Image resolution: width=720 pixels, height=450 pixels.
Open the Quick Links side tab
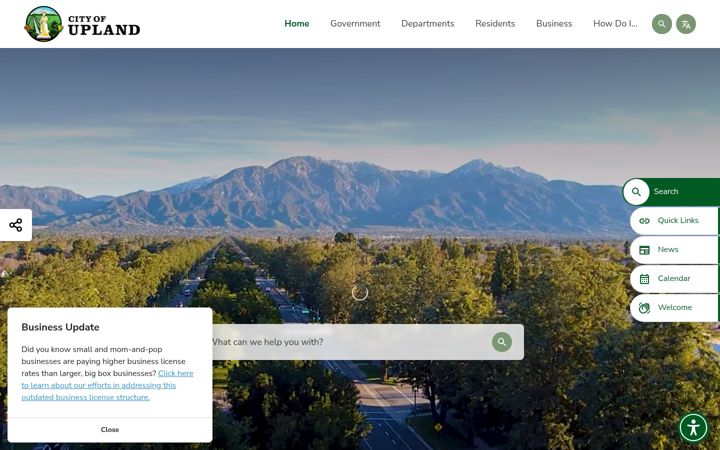pyautogui.click(x=675, y=221)
